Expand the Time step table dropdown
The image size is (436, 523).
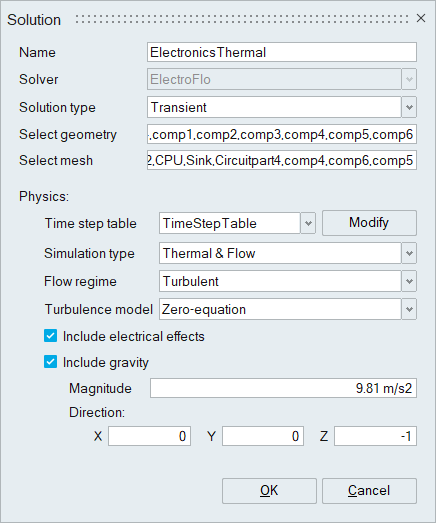[308, 223]
